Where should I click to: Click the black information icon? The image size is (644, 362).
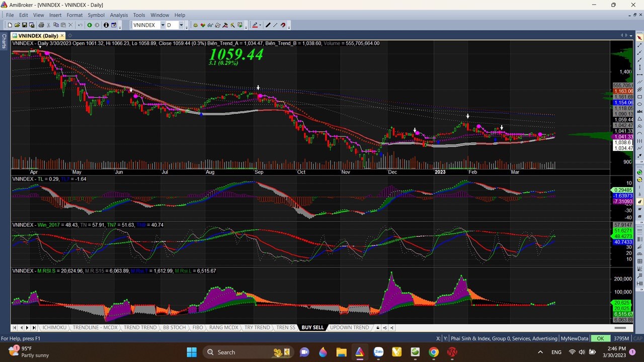click(106, 25)
